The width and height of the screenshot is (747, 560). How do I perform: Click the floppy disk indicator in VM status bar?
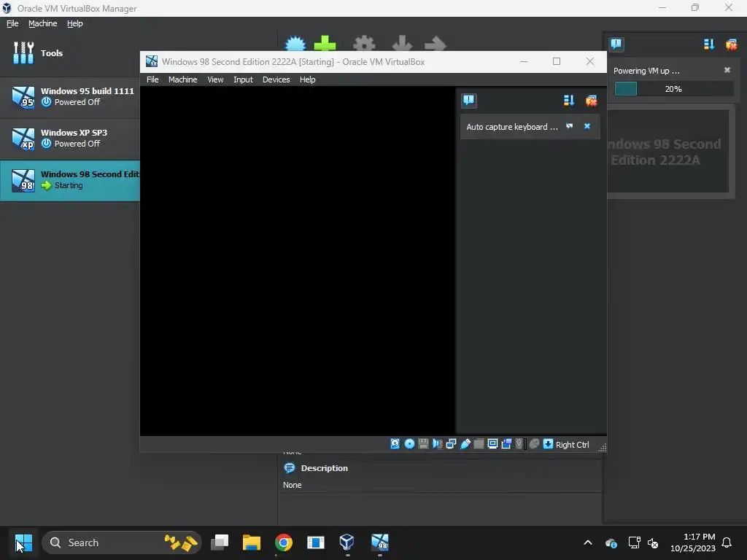click(x=423, y=444)
